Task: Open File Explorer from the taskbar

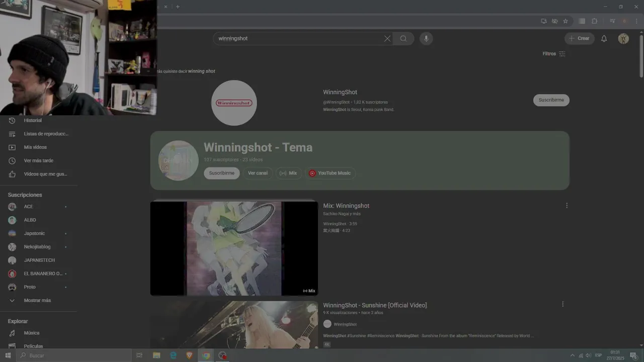Action: point(156,355)
